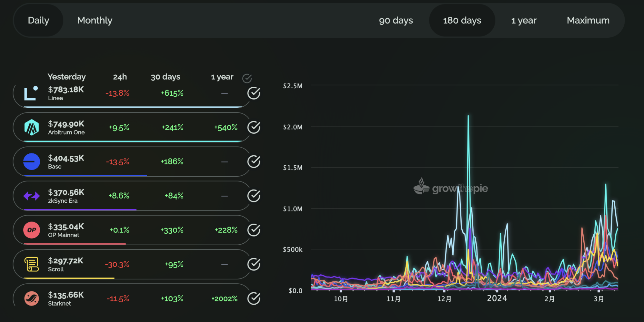Click the Linea value $783.18K
Image resolution: width=644 pixels, height=322 pixels.
(66, 90)
